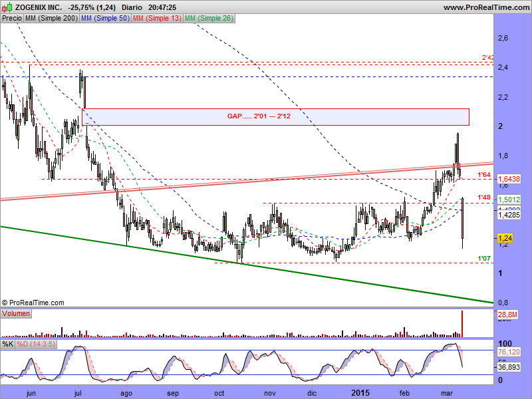Click the 36,893 stochastic value tag
Viewport: 532px width, 399px height.
point(509,367)
